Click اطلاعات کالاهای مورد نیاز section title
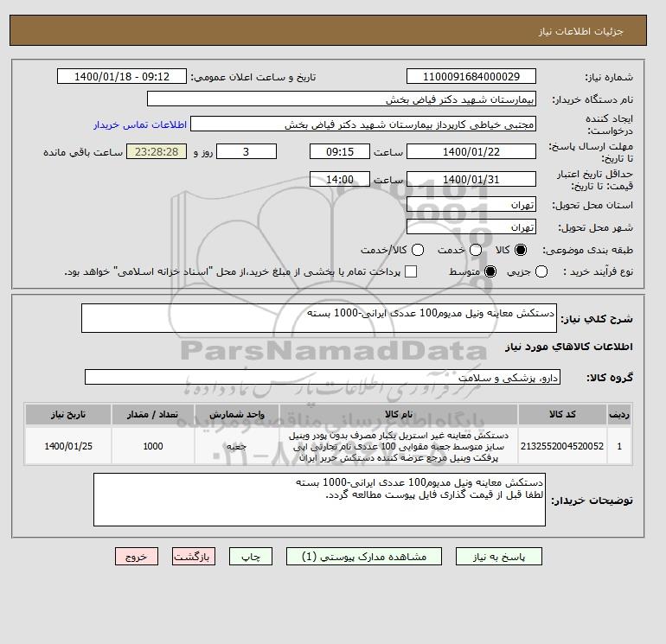Image resolution: width=666 pixels, height=644 pixels. (x=569, y=347)
